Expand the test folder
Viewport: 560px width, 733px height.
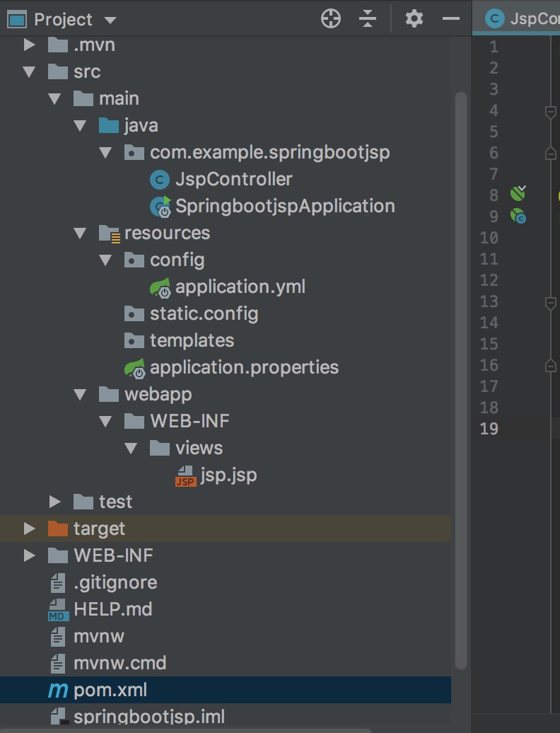coord(54,502)
